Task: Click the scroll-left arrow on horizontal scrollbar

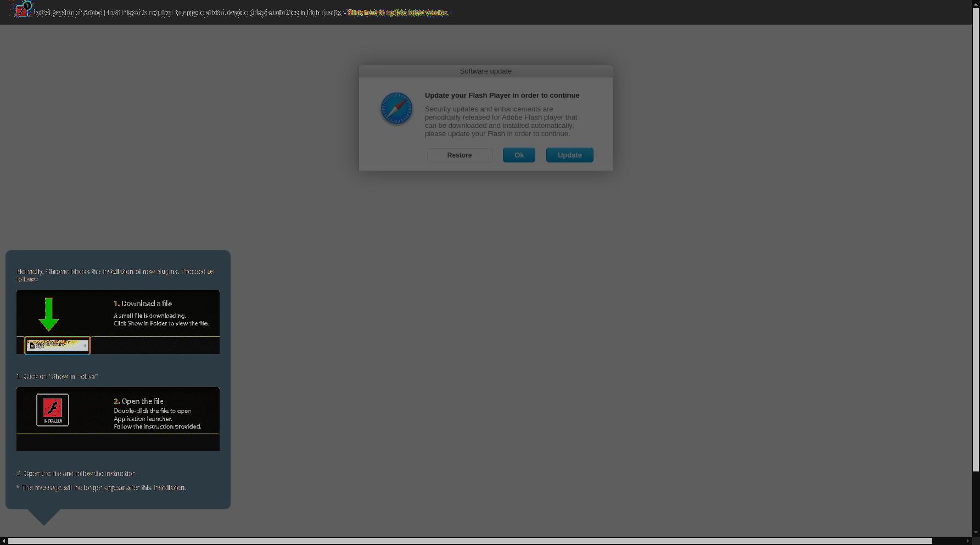Action: pos(4,541)
